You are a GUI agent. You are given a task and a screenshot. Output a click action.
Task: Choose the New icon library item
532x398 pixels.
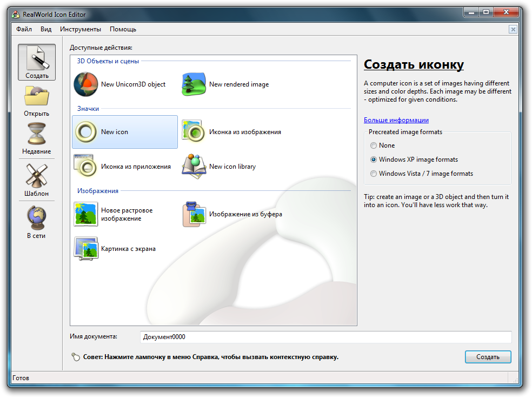pyautogui.click(x=194, y=167)
